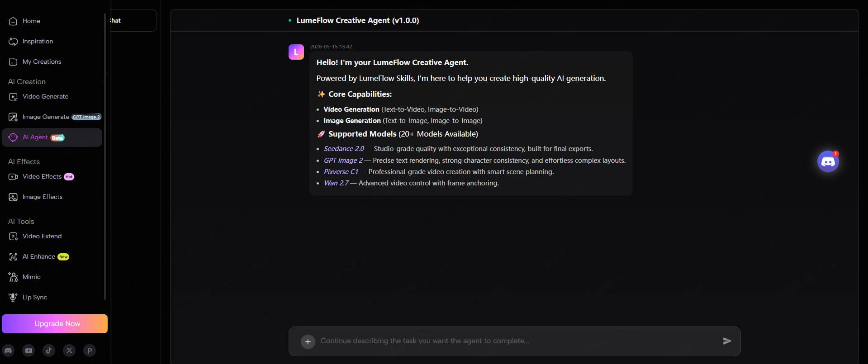
Task: Open Image Effects menu item
Action: (52, 197)
